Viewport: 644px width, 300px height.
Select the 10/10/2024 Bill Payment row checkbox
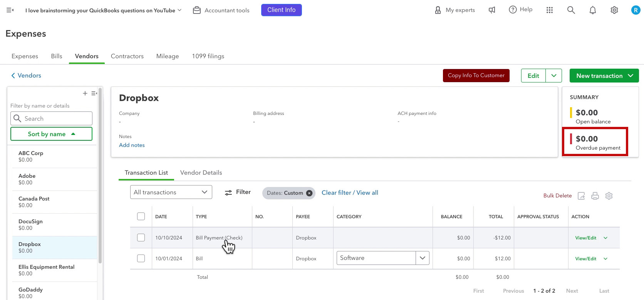coord(141,238)
